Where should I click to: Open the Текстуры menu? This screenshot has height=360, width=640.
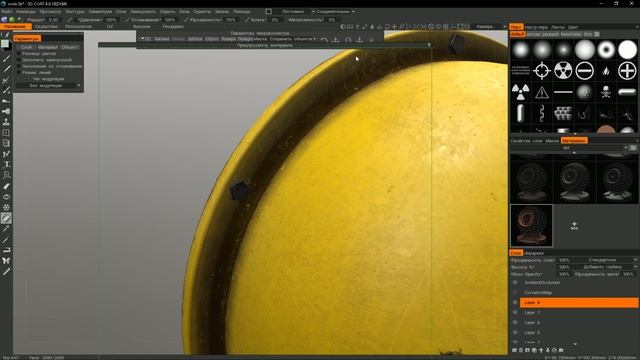point(75,11)
